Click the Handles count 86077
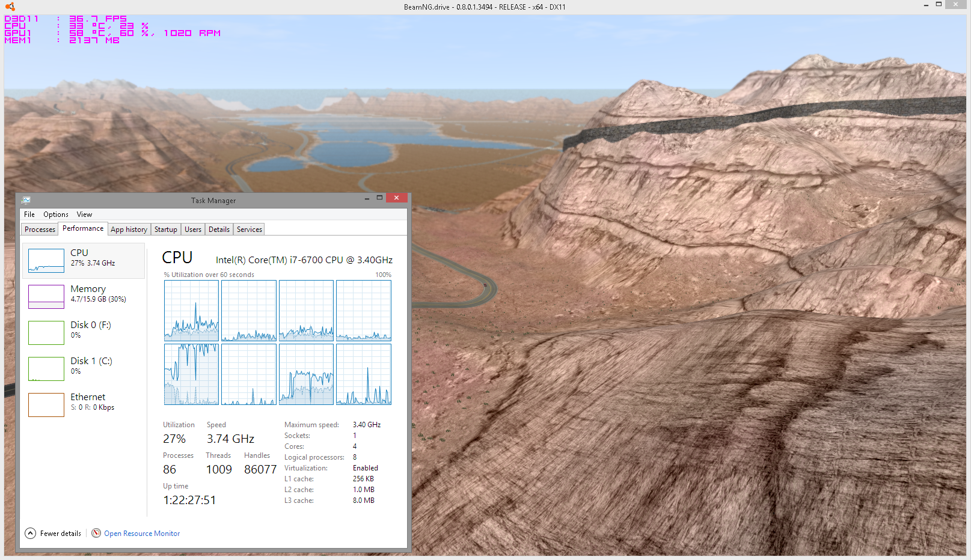 tap(260, 470)
